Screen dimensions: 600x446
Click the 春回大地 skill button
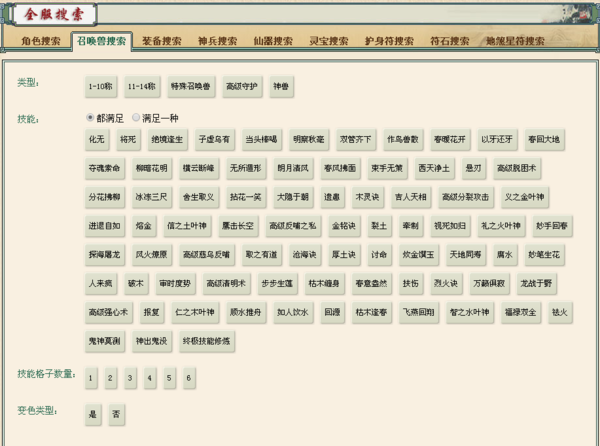pyautogui.click(x=544, y=139)
